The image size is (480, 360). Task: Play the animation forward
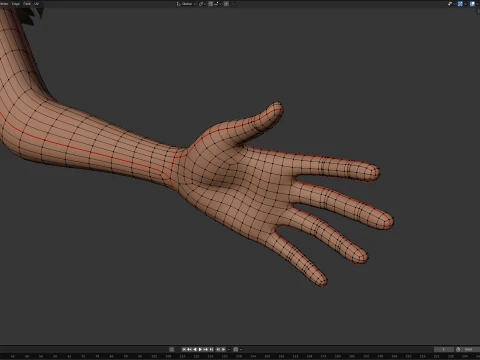[200, 349]
